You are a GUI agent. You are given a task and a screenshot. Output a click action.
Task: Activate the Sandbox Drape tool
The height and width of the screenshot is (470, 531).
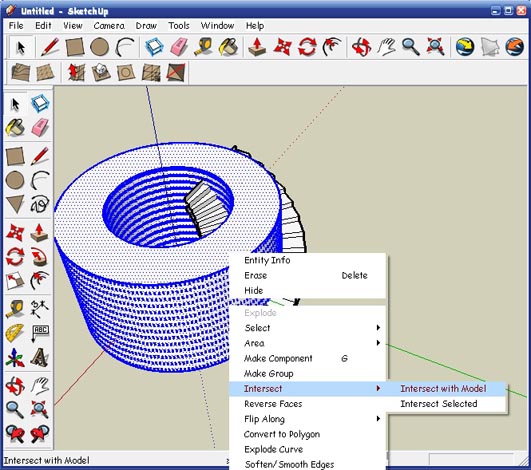coord(126,72)
